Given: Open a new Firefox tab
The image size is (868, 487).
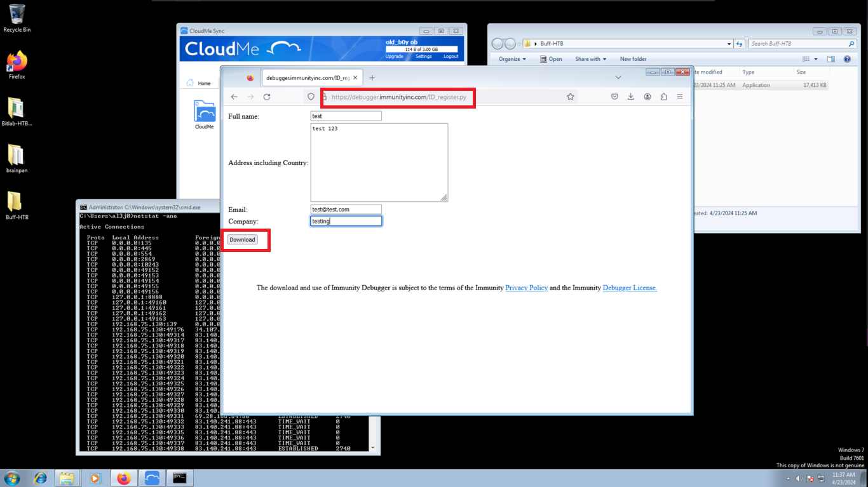Looking at the screenshot, I should click(x=372, y=77).
